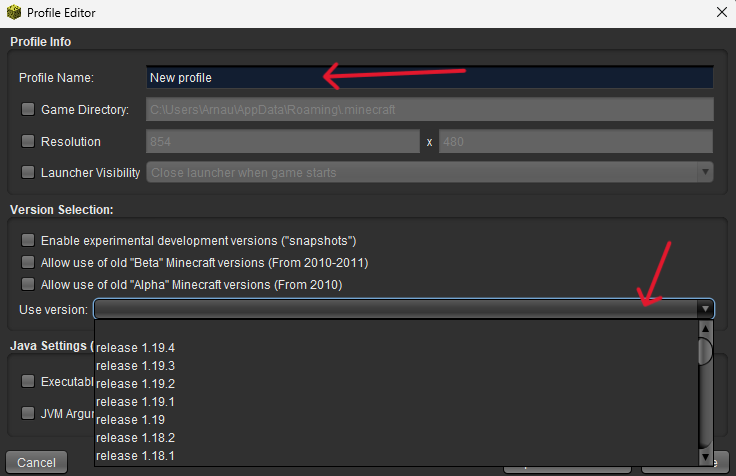Enable the Launcher Visibility checkbox
736x476 pixels.
28,173
